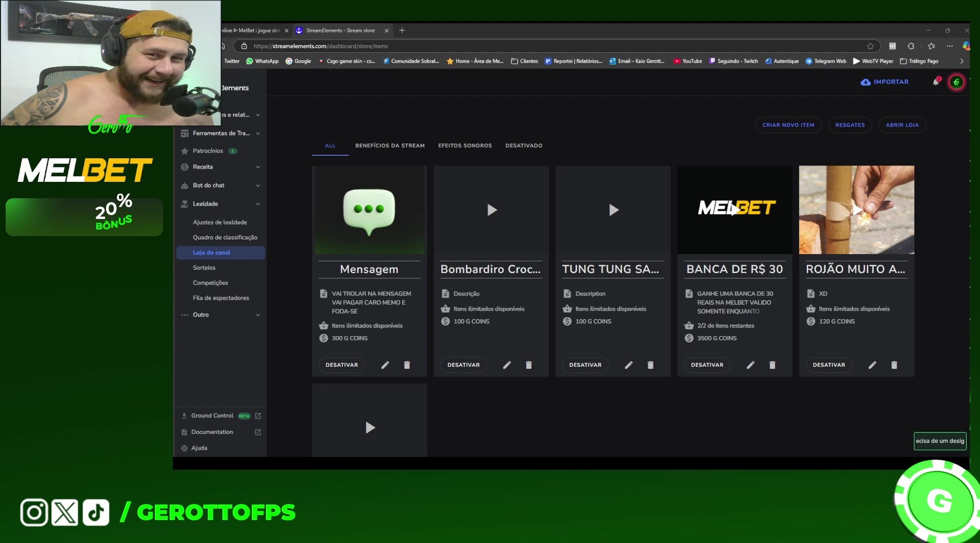
Task: Open the account avatar menu
Action: coord(956,82)
